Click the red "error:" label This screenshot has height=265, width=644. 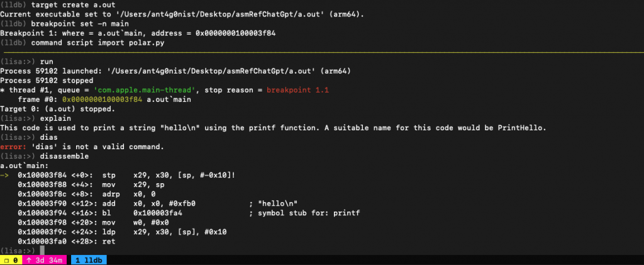(13, 147)
